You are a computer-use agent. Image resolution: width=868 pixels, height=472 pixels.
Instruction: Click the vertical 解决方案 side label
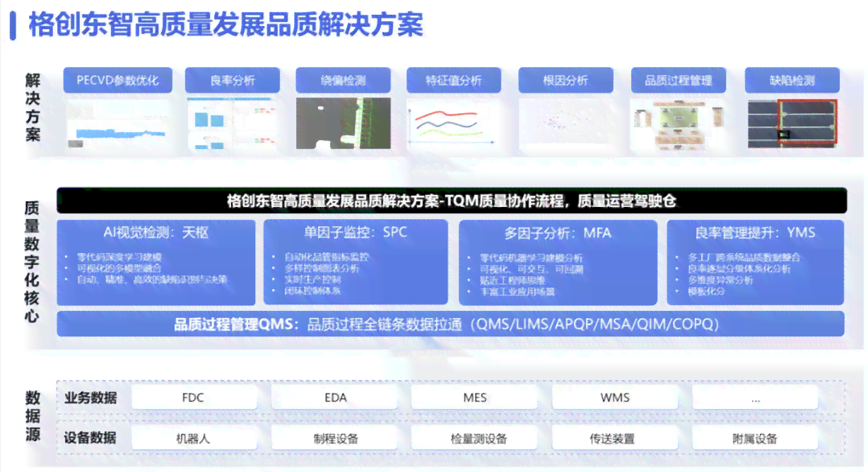(33, 107)
